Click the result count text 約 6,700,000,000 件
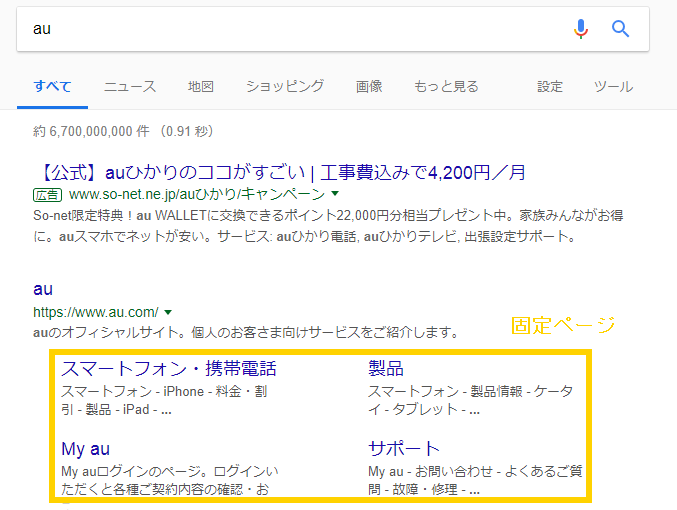Viewport: 677px width, 510px height. click(x=91, y=131)
